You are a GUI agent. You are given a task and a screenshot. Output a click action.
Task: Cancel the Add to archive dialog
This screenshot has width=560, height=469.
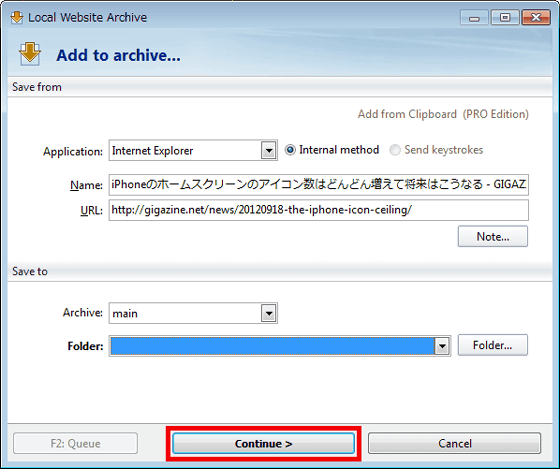click(x=454, y=443)
